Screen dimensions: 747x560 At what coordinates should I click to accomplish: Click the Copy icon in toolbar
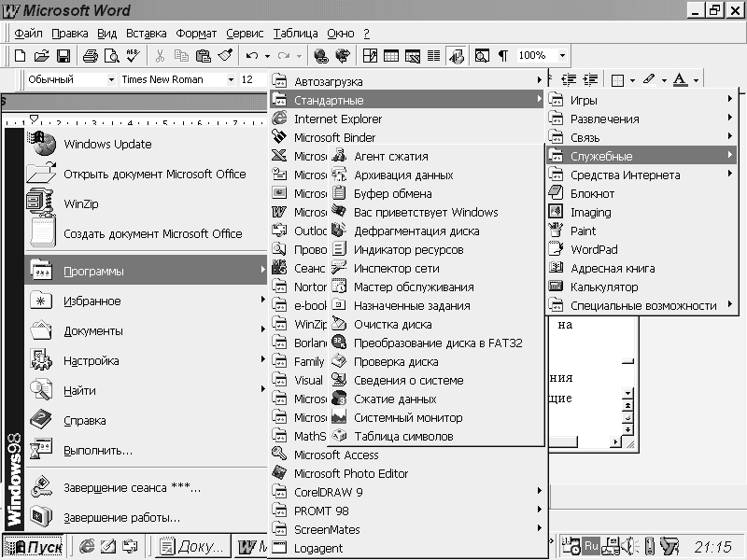tap(181, 56)
